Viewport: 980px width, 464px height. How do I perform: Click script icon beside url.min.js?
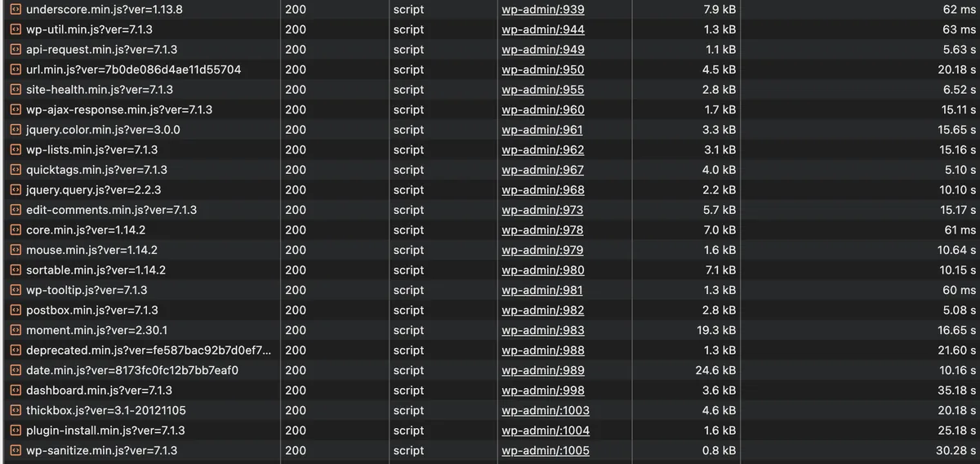(x=15, y=69)
